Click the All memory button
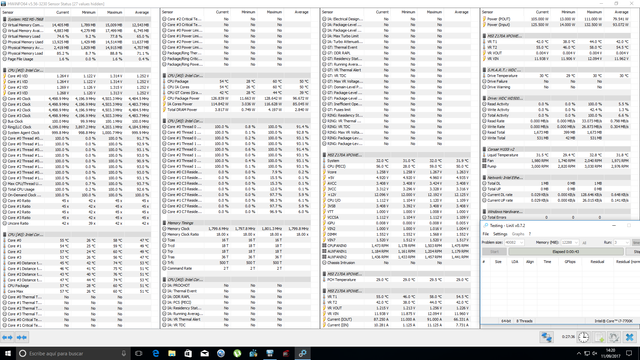 (x=584, y=242)
